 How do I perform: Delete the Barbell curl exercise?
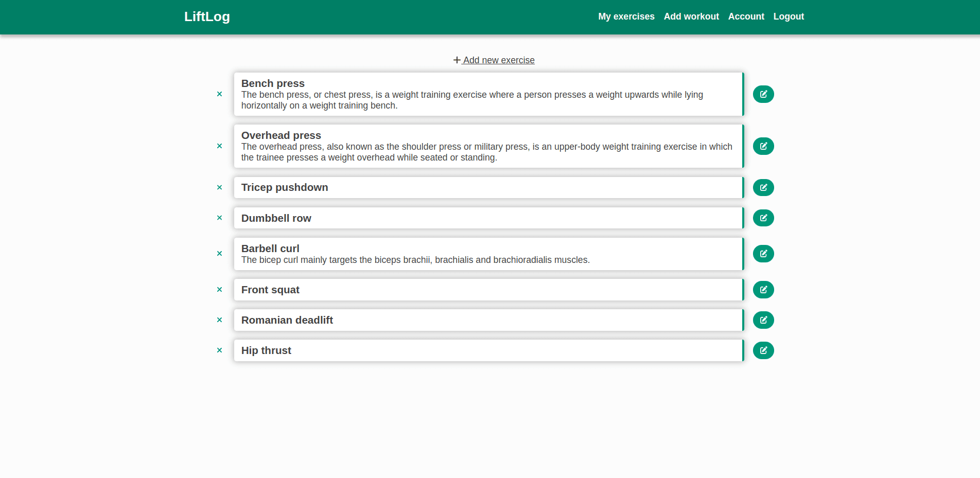pos(219,254)
